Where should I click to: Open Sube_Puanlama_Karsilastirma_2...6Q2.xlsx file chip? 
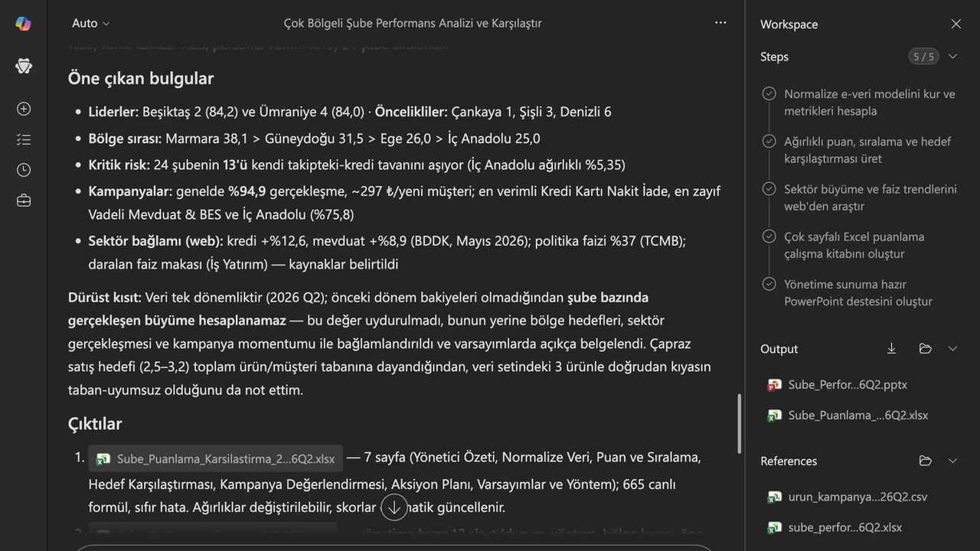215,459
